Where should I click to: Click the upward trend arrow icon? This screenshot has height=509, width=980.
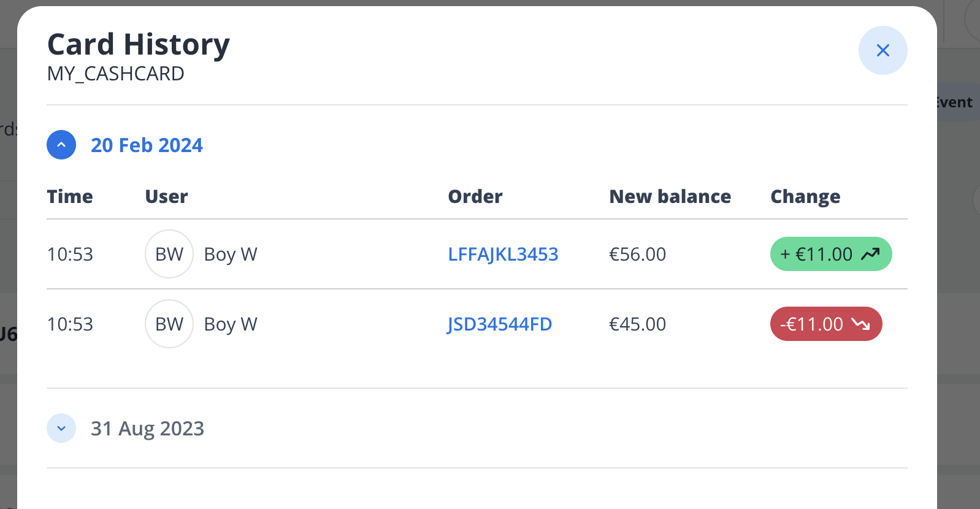tap(870, 254)
